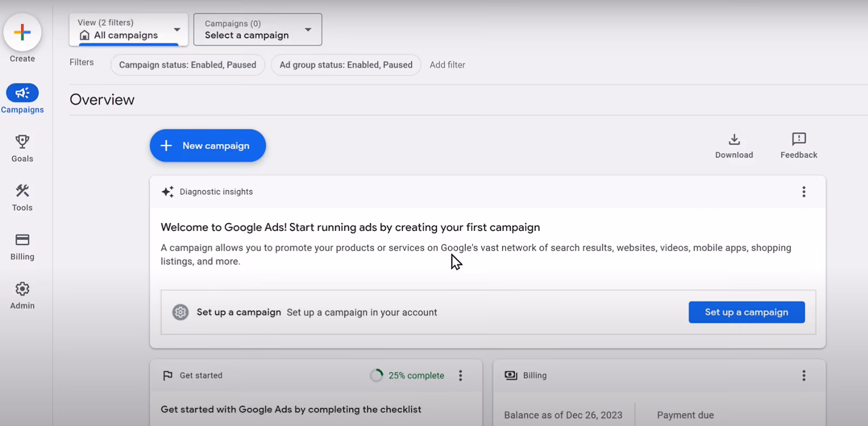Image resolution: width=868 pixels, height=426 pixels.
Task: Click the Payment due label
Action: pos(685,415)
